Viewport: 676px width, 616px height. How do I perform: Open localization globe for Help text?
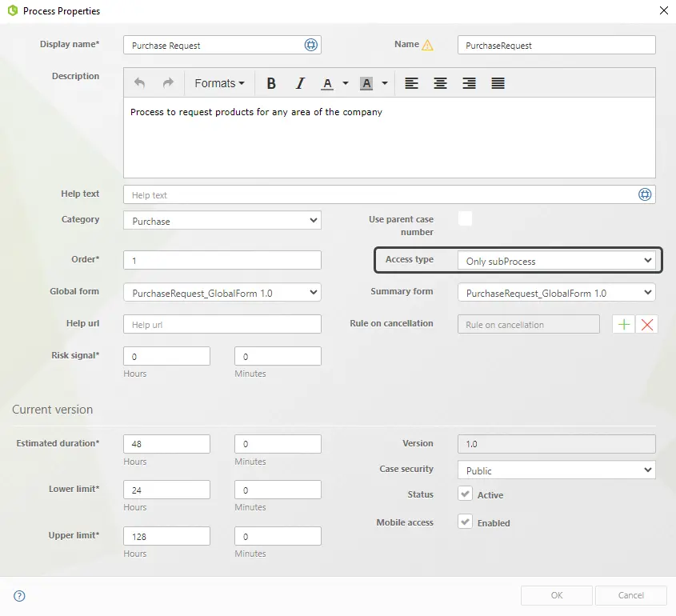coord(645,194)
